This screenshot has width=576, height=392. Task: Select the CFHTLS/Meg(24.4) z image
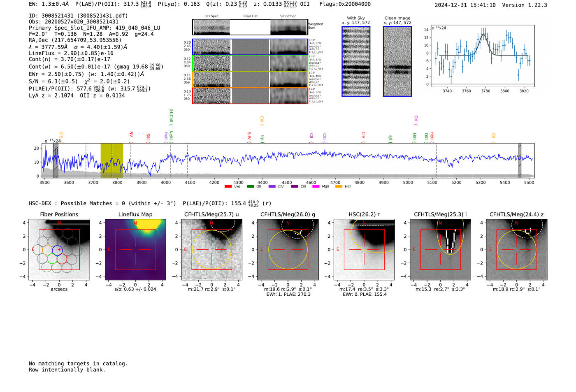click(x=516, y=250)
